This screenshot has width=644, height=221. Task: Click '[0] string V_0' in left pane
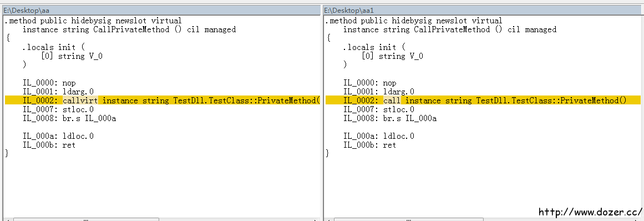tap(72, 56)
